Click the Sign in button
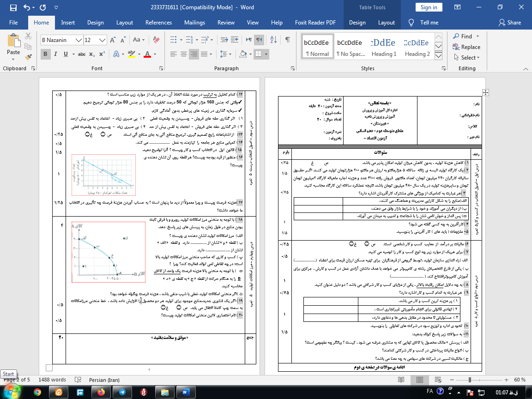Screen dimensions: 532x399 click(x=429, y=7)
